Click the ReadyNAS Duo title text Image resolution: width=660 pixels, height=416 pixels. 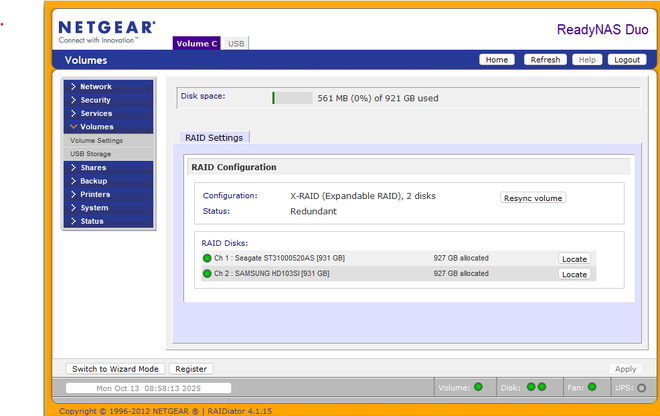point(602,29)
